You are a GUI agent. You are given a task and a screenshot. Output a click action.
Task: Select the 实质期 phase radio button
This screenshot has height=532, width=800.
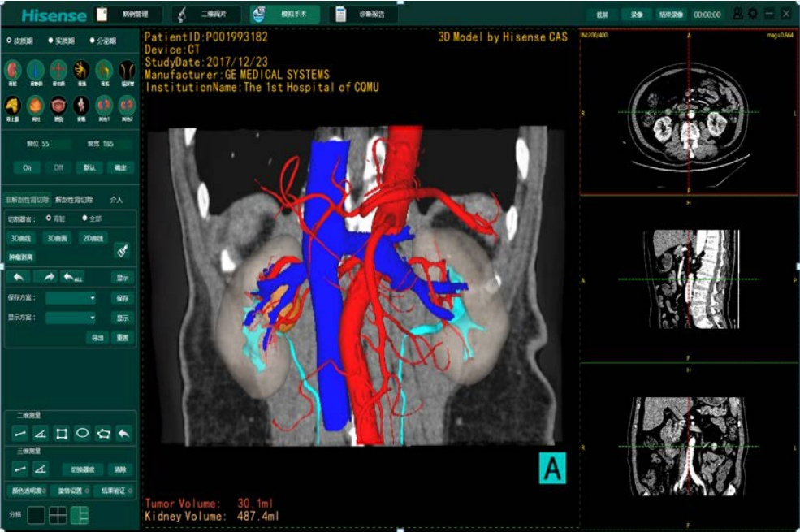(50, 39)
